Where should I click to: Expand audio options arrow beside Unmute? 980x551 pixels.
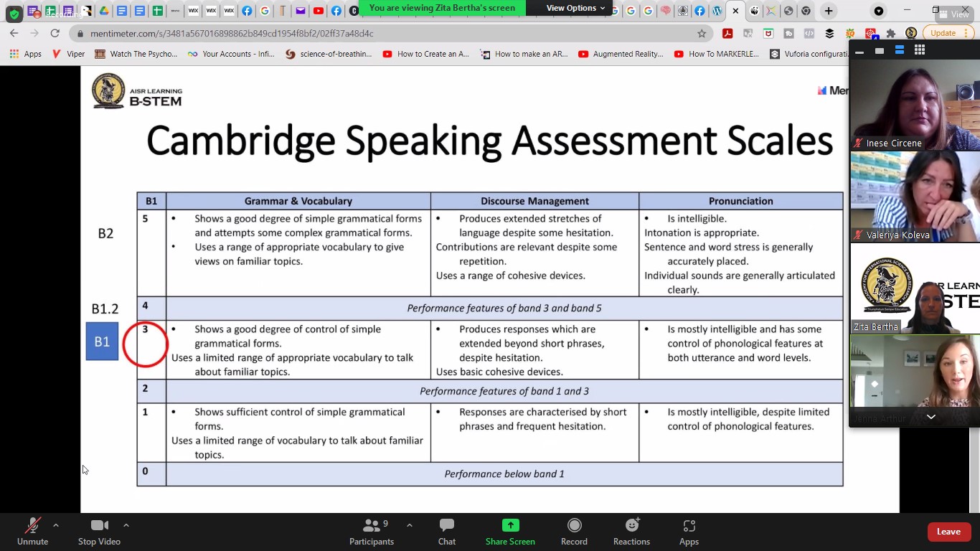click(x=56, y=525)
